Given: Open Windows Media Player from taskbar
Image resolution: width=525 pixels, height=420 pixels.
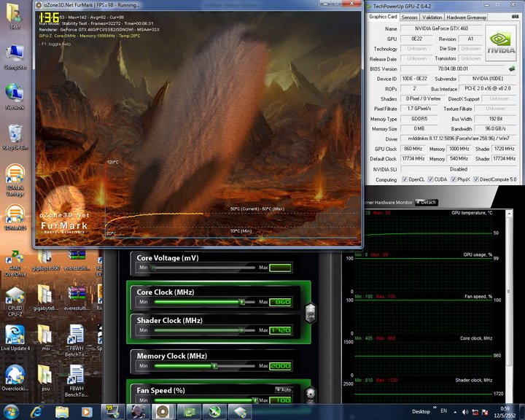Looking at the screenshot, I should tap(87, 412).
